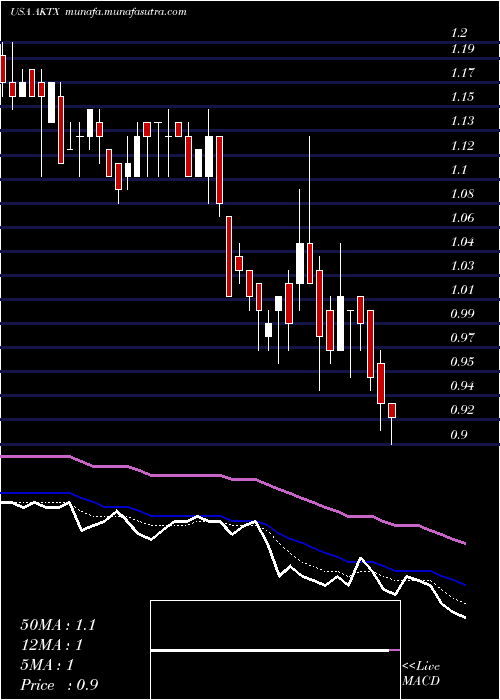Select the 0.99 price axis label
The height and width of the screenshot is (700, 500).
463,314
